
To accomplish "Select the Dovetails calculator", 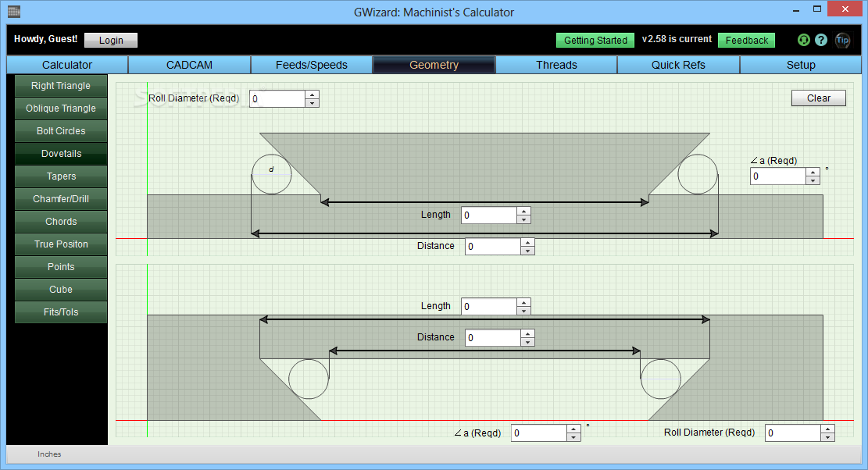I will pyautogui.click(x=61, y=154).
